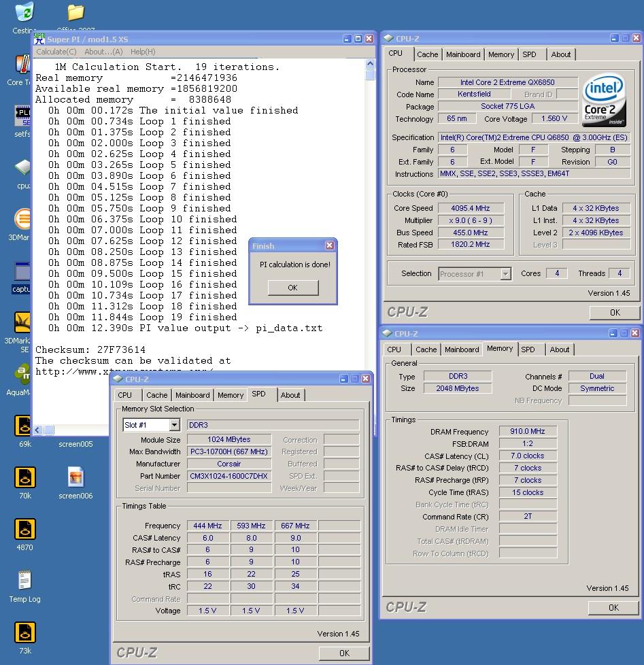Open the Office 2007 folder icon
Viewport: 644px width, 665px height.
(x=75, y=13)
